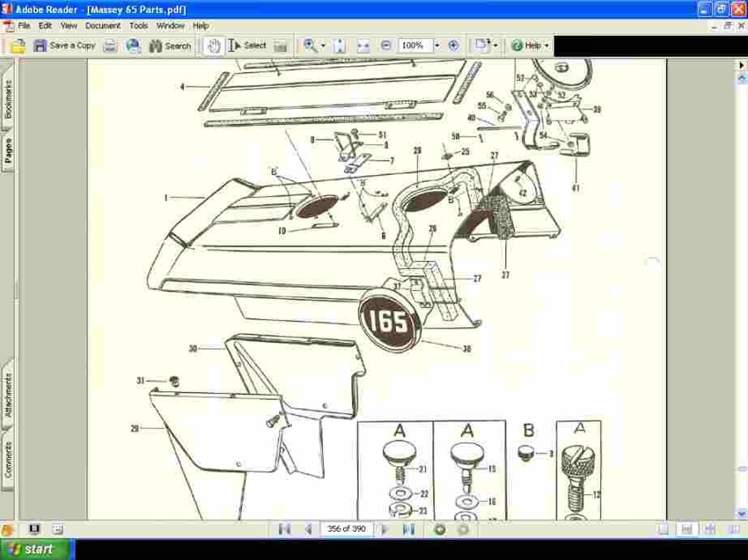Click the 165 badge in the diagram
This screenshot has width=748, height=560.
pyautogui.click(x=389, y=320)
